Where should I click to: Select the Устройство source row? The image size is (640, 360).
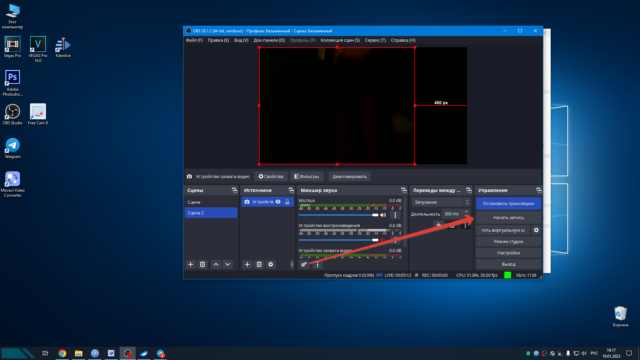(x=267, y=202)
